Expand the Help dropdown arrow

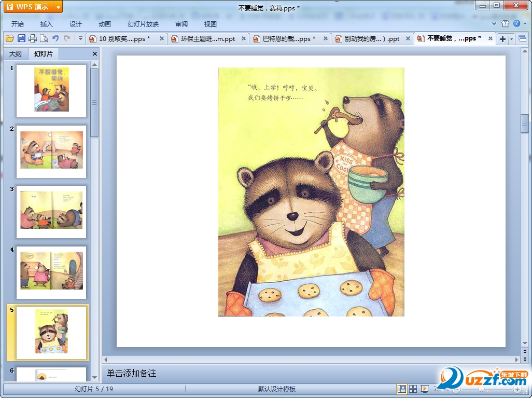pyautogui.click(x=525, y=24)
